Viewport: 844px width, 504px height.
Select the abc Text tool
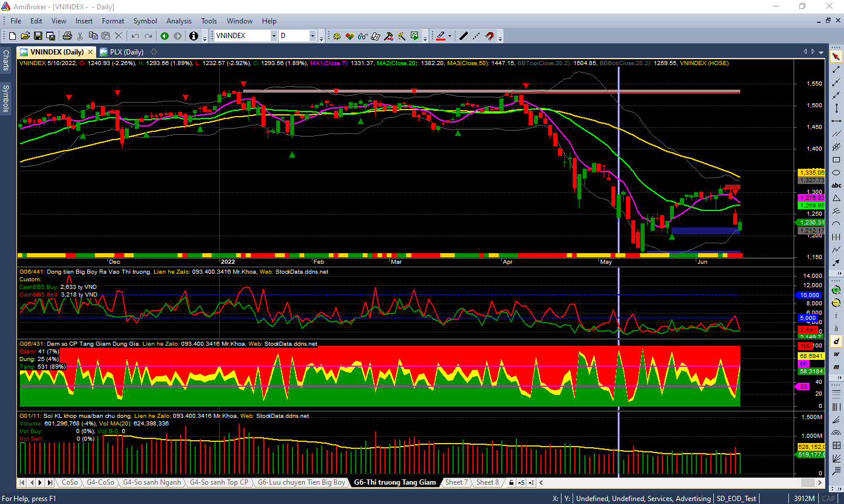click(x=836, y=185)
